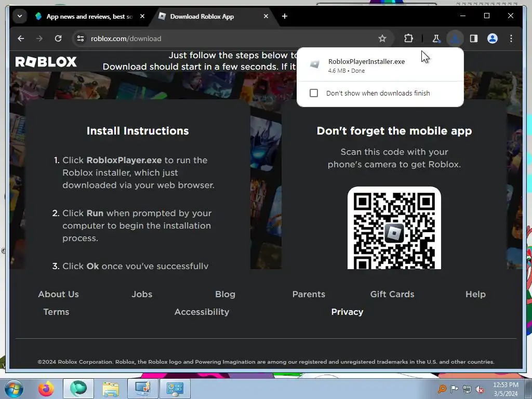Click the green browser icon in taskbar
The width and height of the screenshot is (532, 399).
tap(78, 389)
